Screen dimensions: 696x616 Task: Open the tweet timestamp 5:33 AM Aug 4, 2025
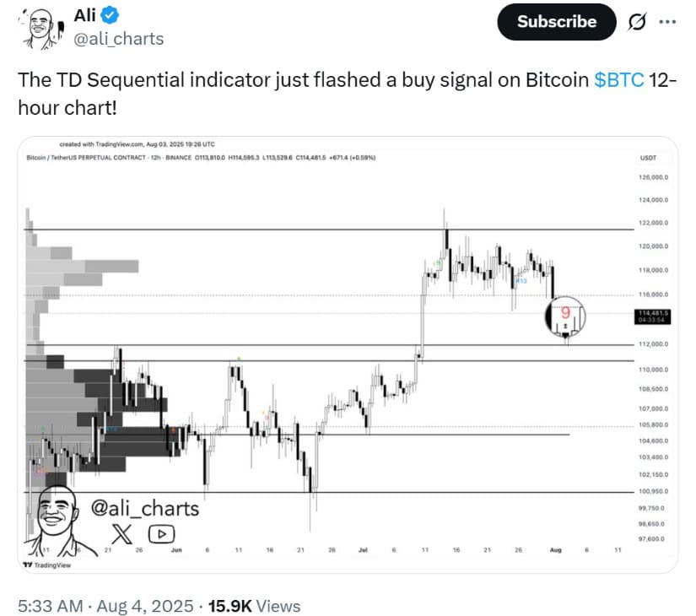pyautogui.click(x=105, y=606)
